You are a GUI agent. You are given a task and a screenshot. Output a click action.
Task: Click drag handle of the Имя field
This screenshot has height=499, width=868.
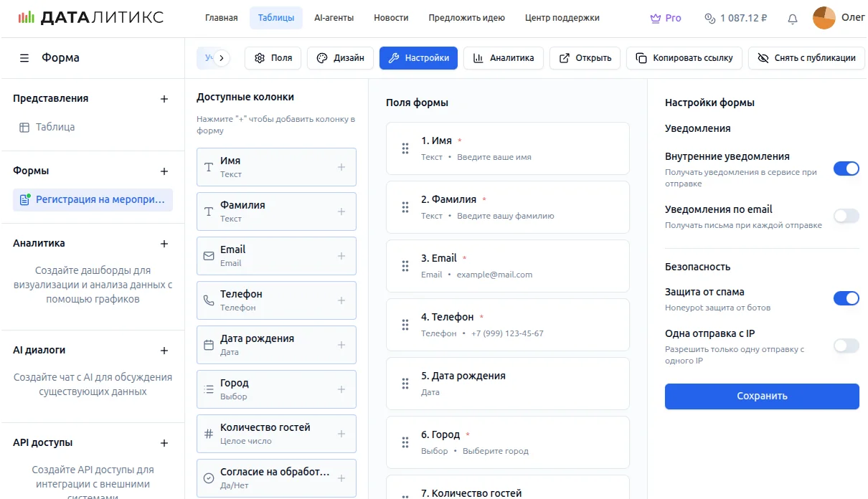point(405,148)
